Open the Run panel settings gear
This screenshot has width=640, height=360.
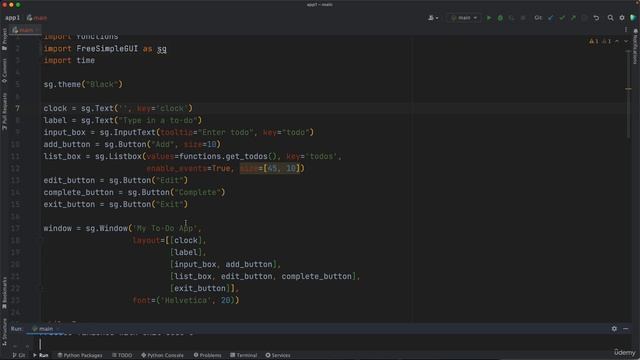click(614, 329)
